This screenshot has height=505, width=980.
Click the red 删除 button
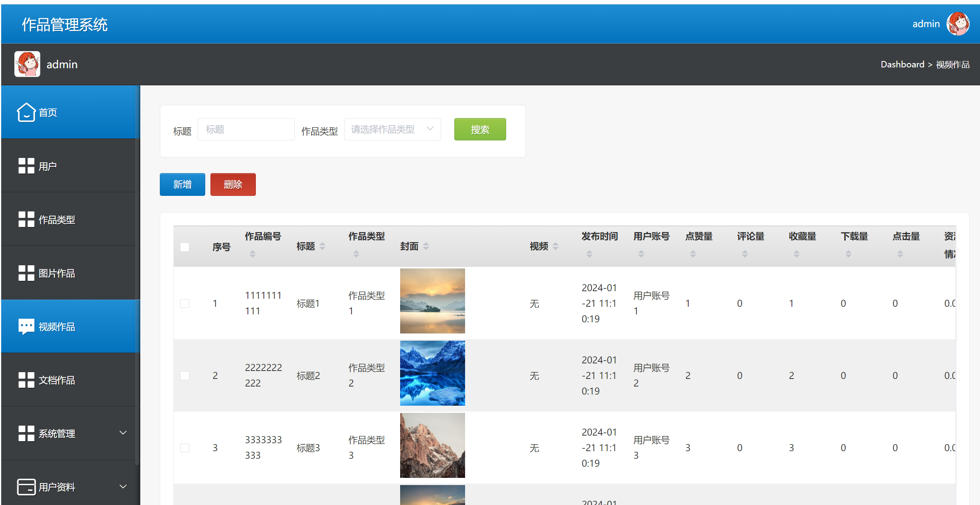point(233,184)
